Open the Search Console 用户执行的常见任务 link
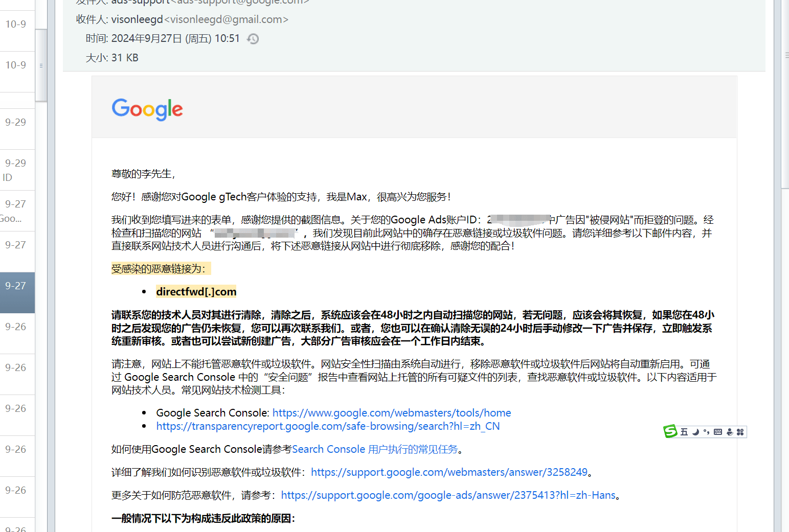The height and width of the screenshot is (532, 789). coord(375,449)
